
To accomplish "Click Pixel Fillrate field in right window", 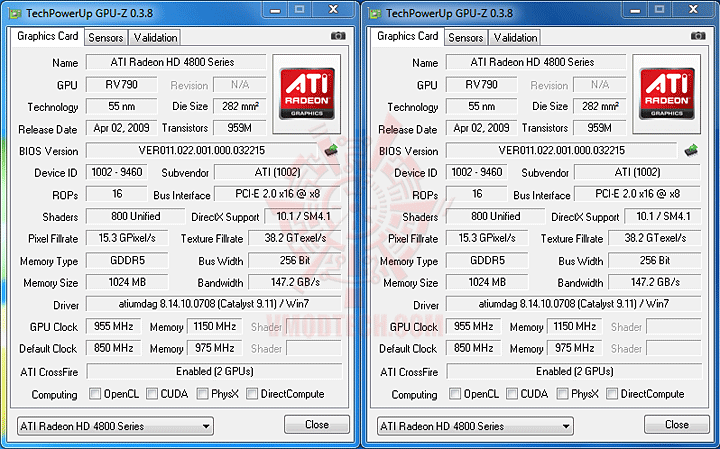I will (487, 238).
